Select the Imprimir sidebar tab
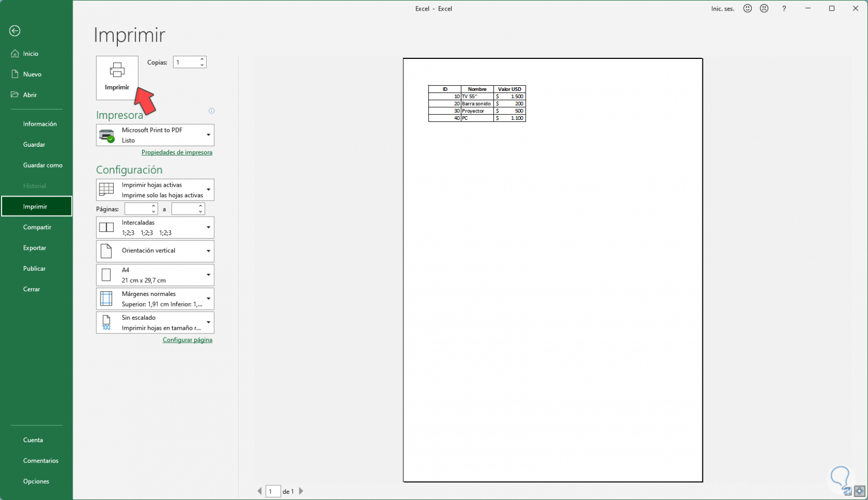Image resolution: width=868 pixels, height=500 pixels. 36,207
